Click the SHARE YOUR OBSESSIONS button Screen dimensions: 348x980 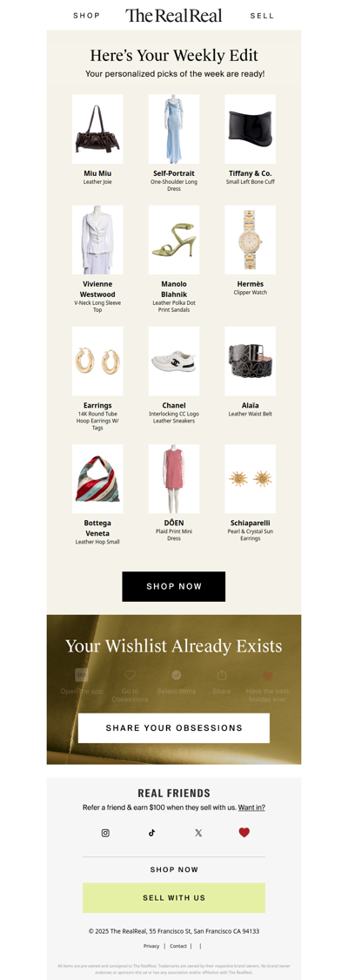(174, 728)
